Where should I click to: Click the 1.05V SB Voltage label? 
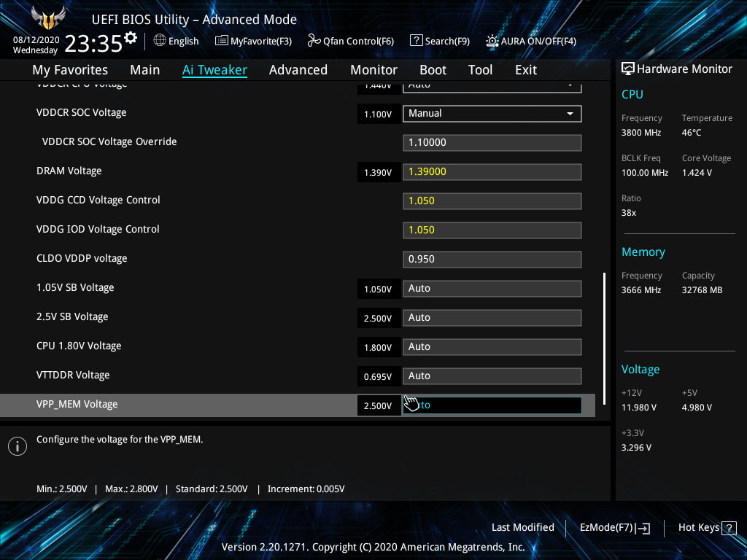[x=75, y=287]
